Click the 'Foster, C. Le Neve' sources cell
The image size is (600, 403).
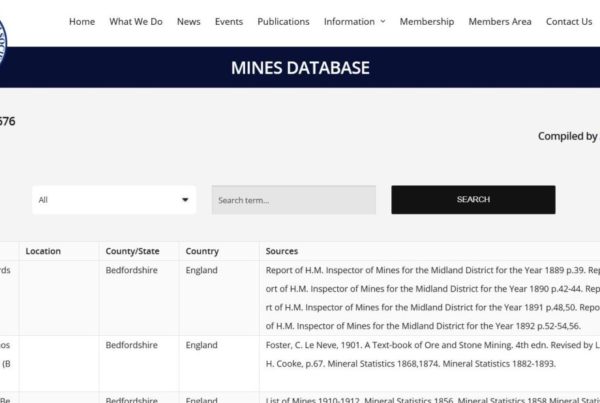pyautogui.click(x=430, y=364)
